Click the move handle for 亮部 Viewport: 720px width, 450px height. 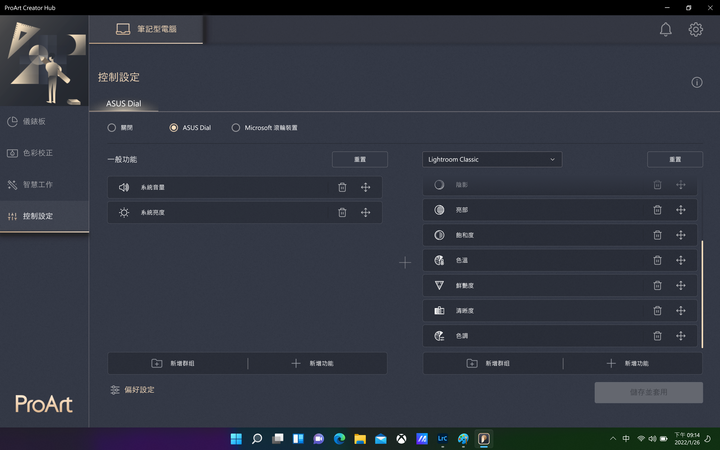point(681,210)
